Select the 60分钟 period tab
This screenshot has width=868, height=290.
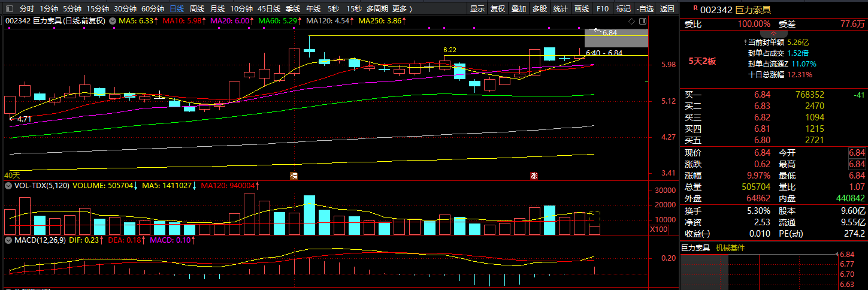(153, 9)
